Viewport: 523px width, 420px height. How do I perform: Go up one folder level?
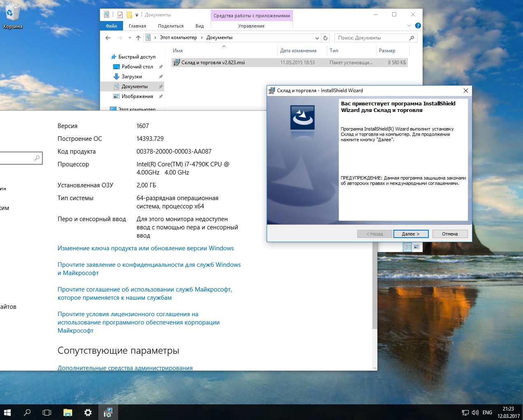coord(138,38)
